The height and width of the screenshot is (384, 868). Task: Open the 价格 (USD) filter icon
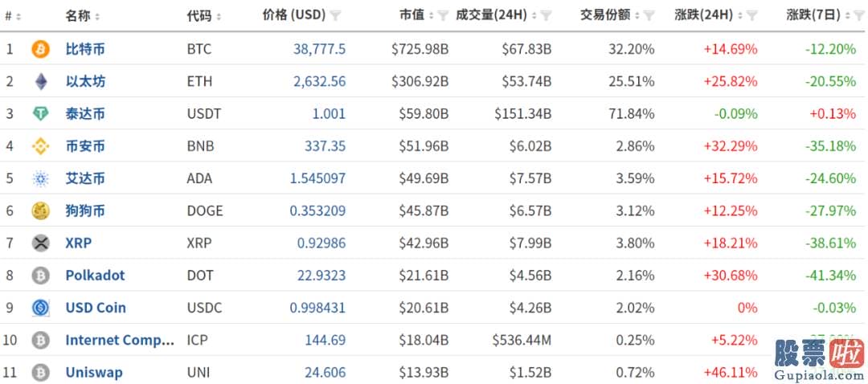335,15
